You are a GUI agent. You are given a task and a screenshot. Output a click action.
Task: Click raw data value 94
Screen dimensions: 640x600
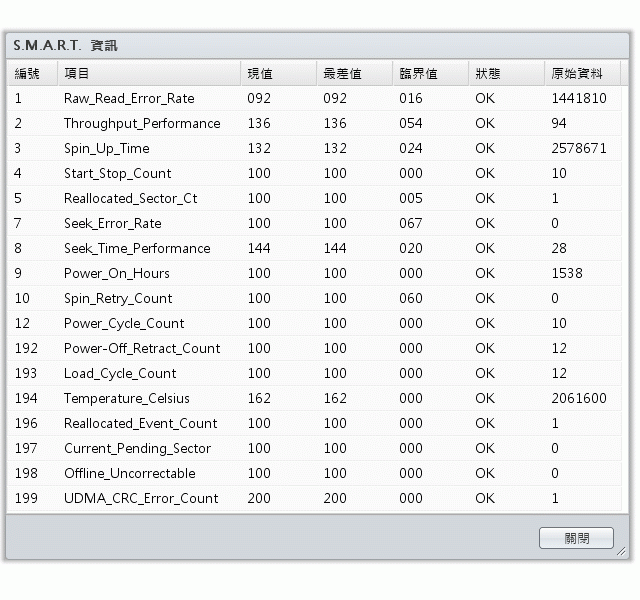(559, 123)
